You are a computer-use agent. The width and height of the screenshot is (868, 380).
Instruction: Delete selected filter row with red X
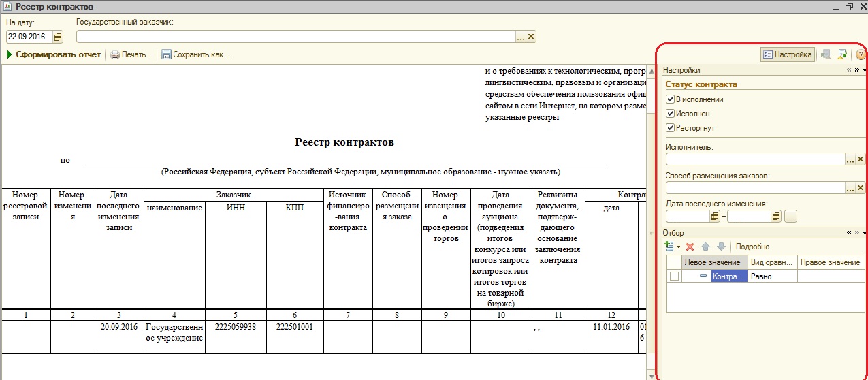point(690,247)
